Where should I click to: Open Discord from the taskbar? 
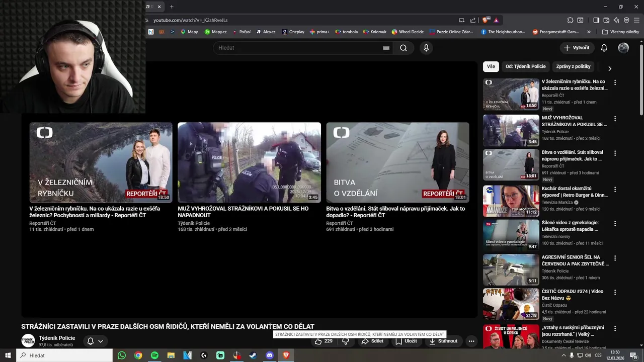pyautogui.click(x=270, y=355)
